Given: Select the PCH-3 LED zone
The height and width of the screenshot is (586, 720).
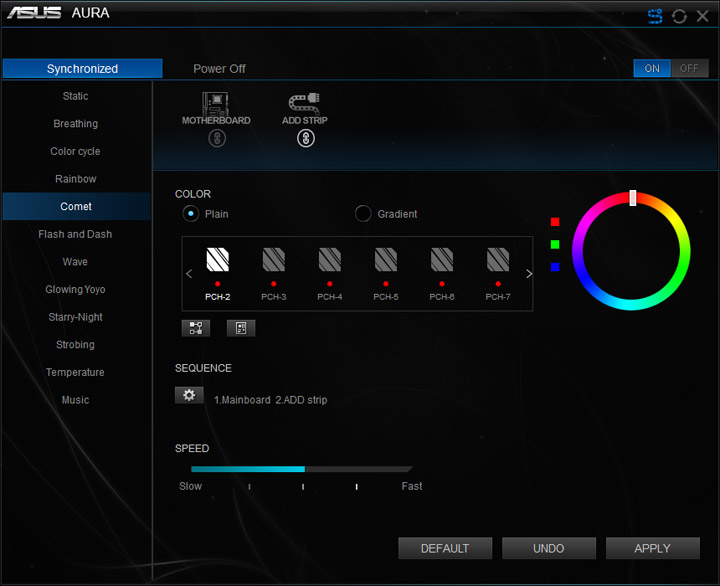Looking at the screenshot, I should pos(274,274).
